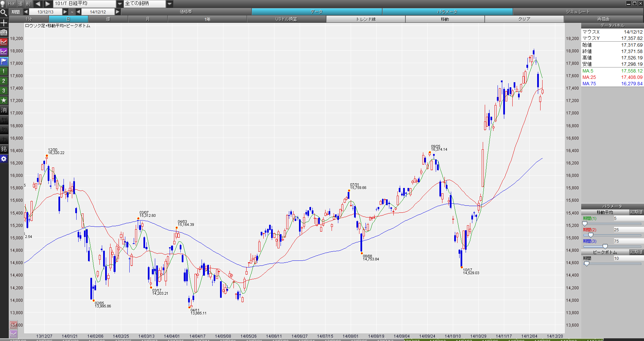The width and height of the screenshot is (644, 341).
Task: Select green preset button 1
Action: click(4, 71)
